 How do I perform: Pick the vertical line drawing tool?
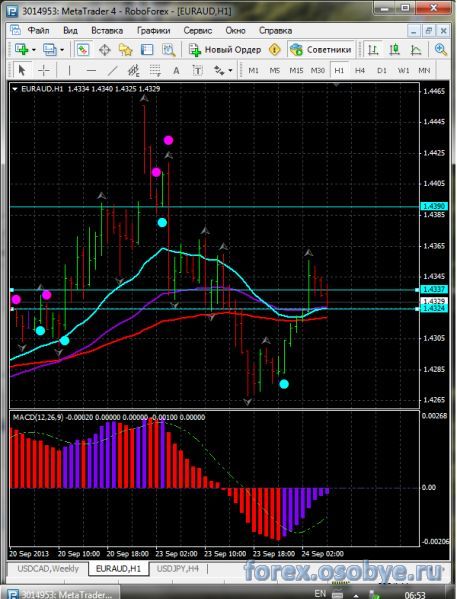[69, 70]
